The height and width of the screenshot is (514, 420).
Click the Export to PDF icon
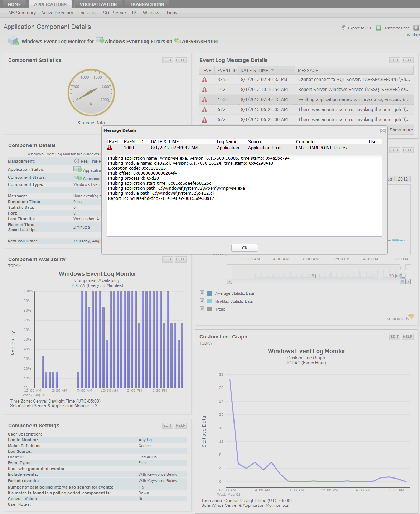point(344,28)
